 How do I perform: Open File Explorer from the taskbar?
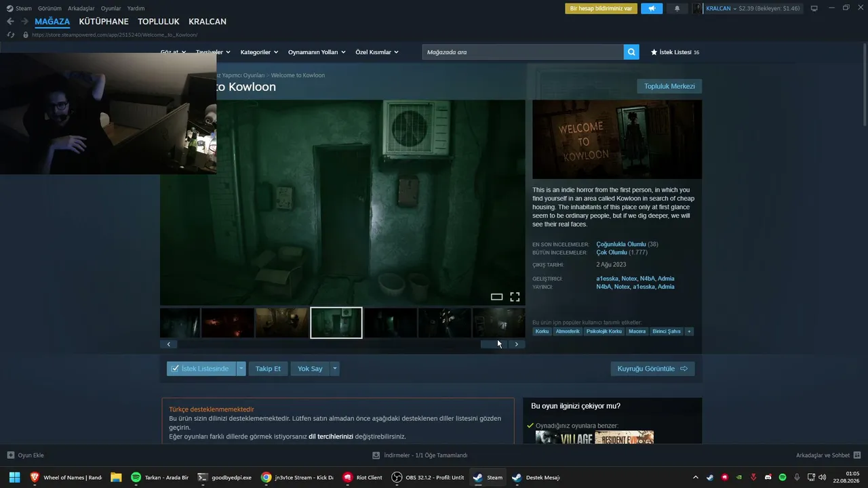116,477
